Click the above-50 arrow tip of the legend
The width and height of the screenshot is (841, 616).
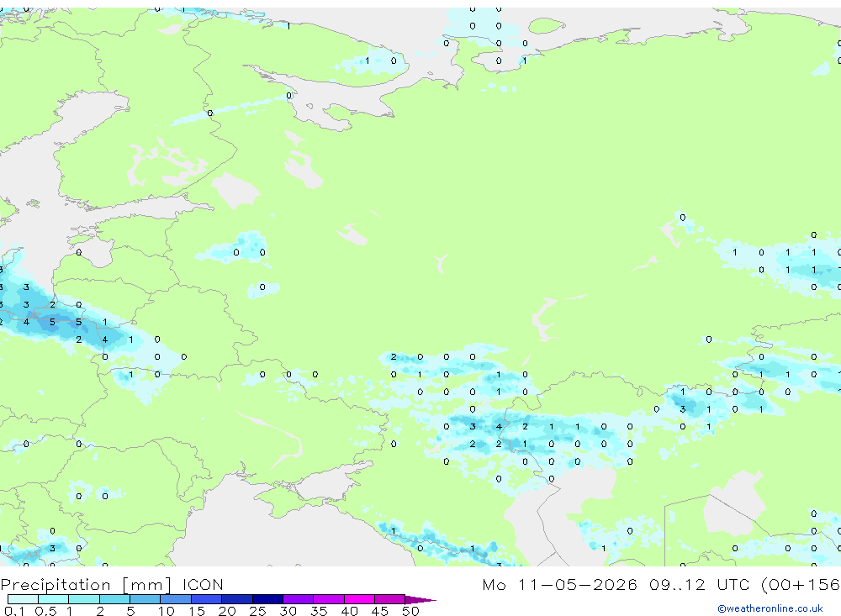pyautogui.click(x=420, y=599)
